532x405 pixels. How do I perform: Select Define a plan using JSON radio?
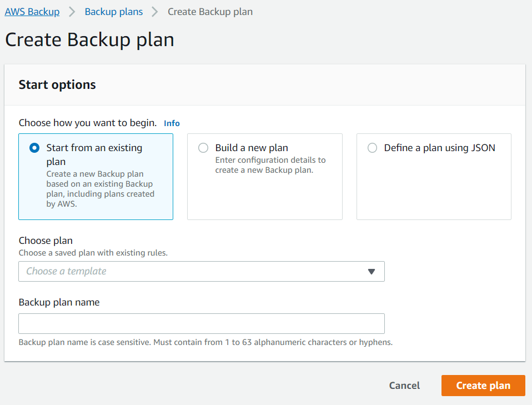(x=372, y=148)
